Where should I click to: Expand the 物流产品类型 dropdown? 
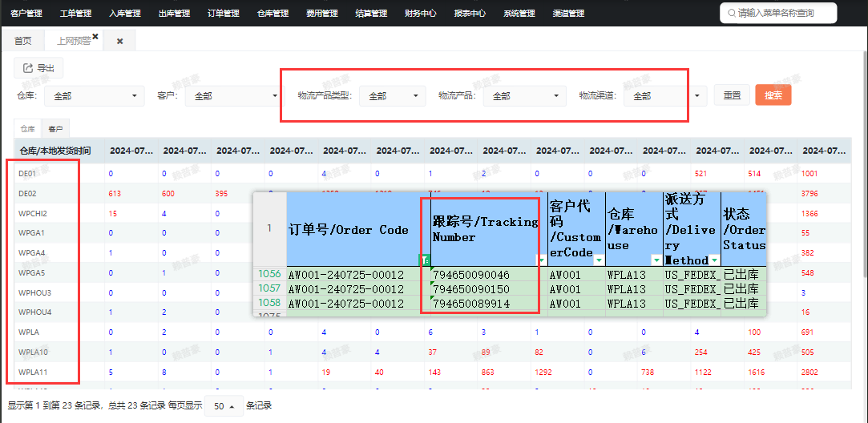coord(392,96)
